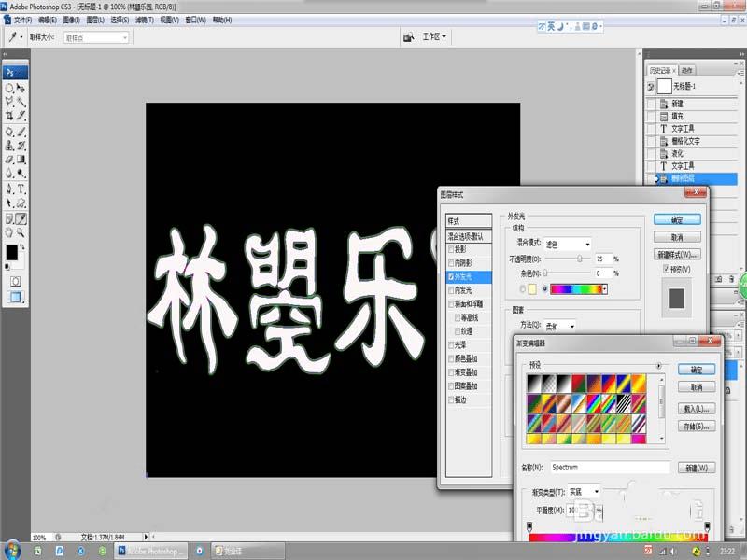The width and height of the screenshot is (747, 560).
Task: Select the Gradient tool
Action: (21, 160)
